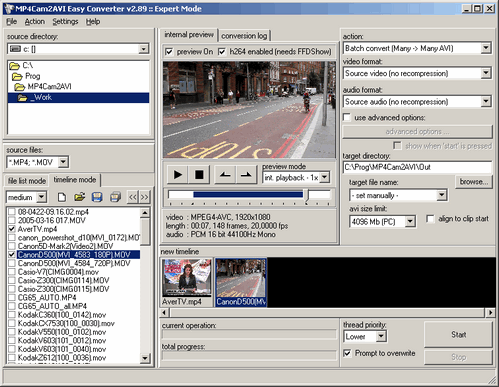
Task: Open the target file name dropdown
Action: coord(442,195)
